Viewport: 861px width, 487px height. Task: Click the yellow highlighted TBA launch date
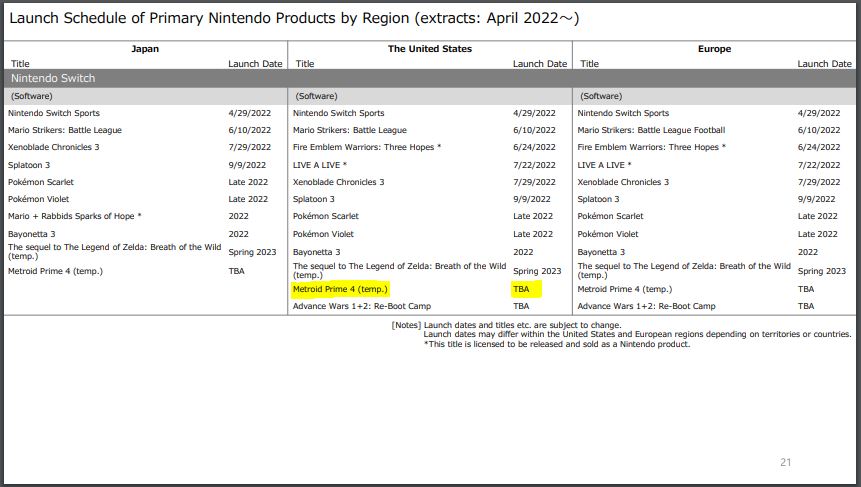tap(523, 289)
